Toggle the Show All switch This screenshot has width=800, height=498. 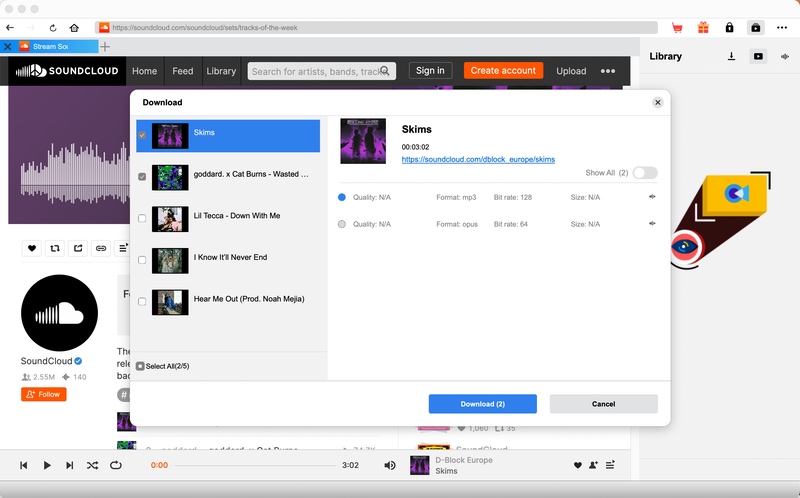tap(645, 173)
